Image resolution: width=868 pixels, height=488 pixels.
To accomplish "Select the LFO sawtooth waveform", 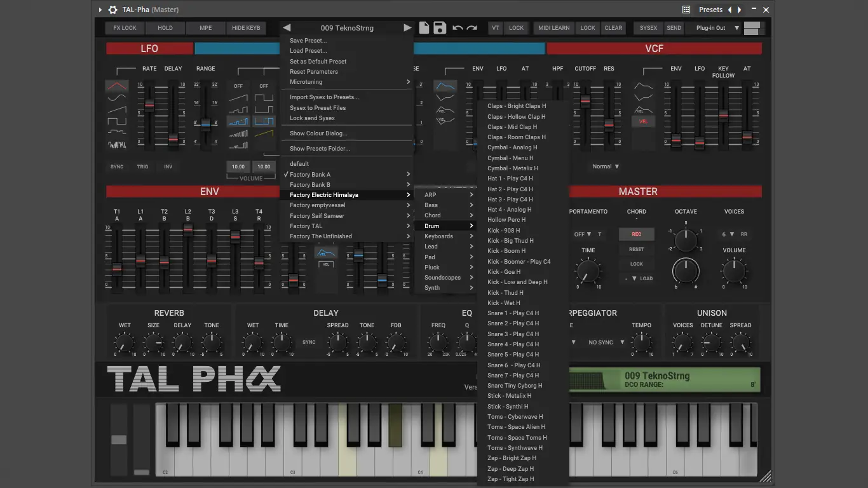I will tap(117, 109).
